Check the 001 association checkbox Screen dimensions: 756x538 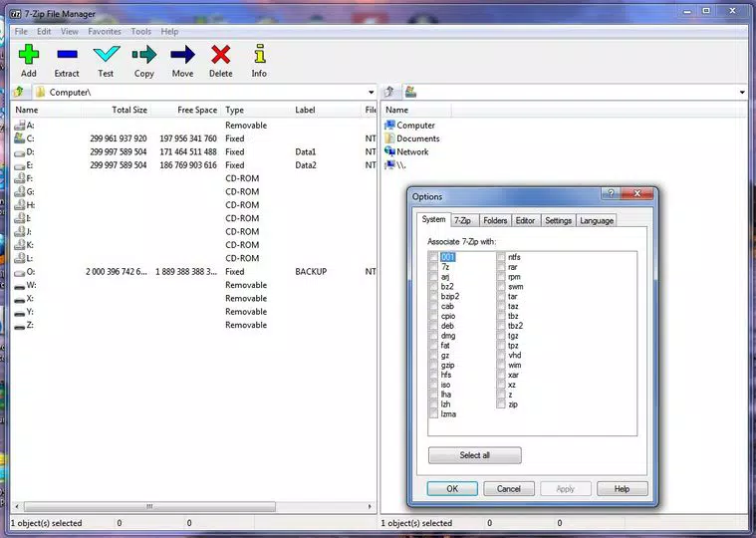434,257
